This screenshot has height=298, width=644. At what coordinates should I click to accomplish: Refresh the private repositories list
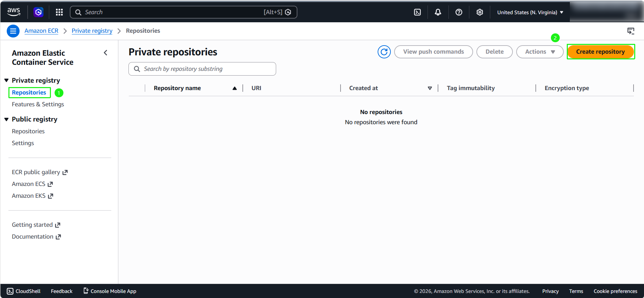coord(384,52)
